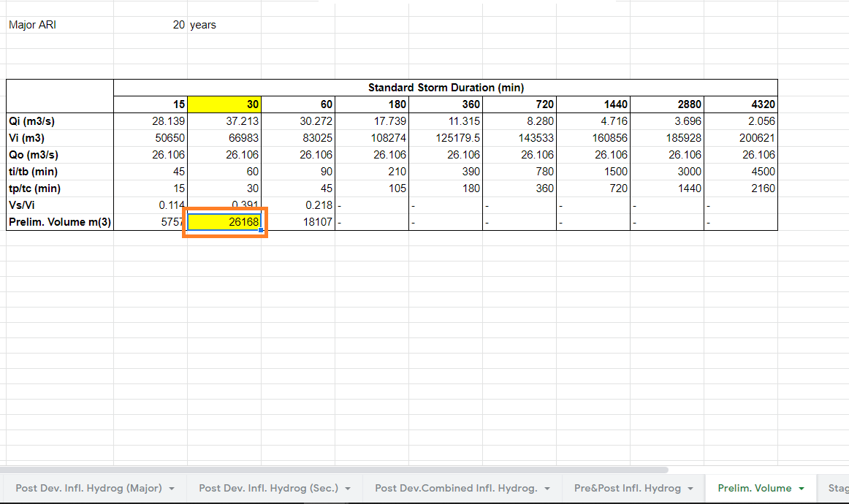Select the highlighted 26168 prelim volume cell
The width and height of the screenshot is (849, 504).
click(x=225, y=222)
